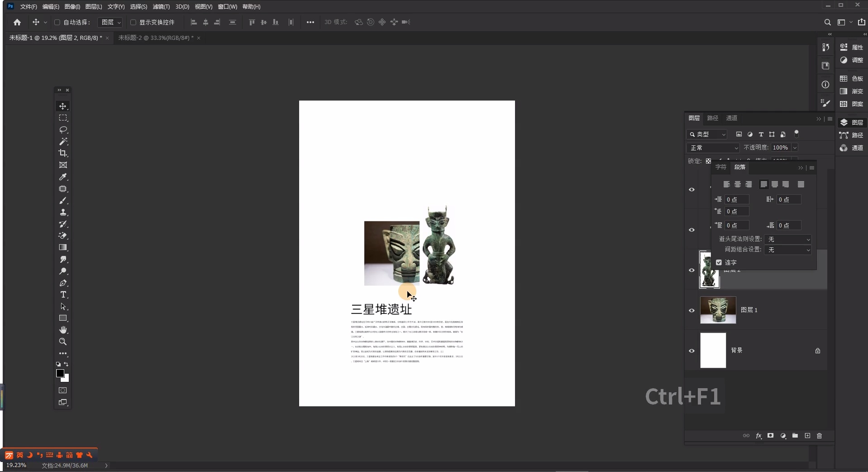This screenshot has width=868, height=472.
Task: Enable the 显示变换控件 checkbox
Action: 133,22
